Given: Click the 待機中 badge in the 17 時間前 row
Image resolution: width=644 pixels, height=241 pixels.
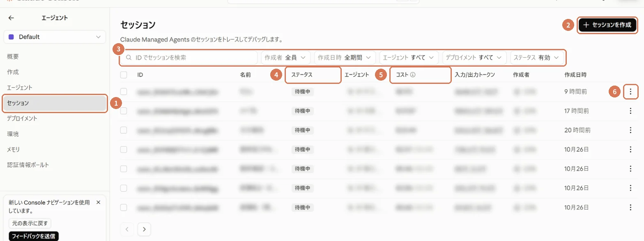Looking at the screenshot, I should [302, 111].
